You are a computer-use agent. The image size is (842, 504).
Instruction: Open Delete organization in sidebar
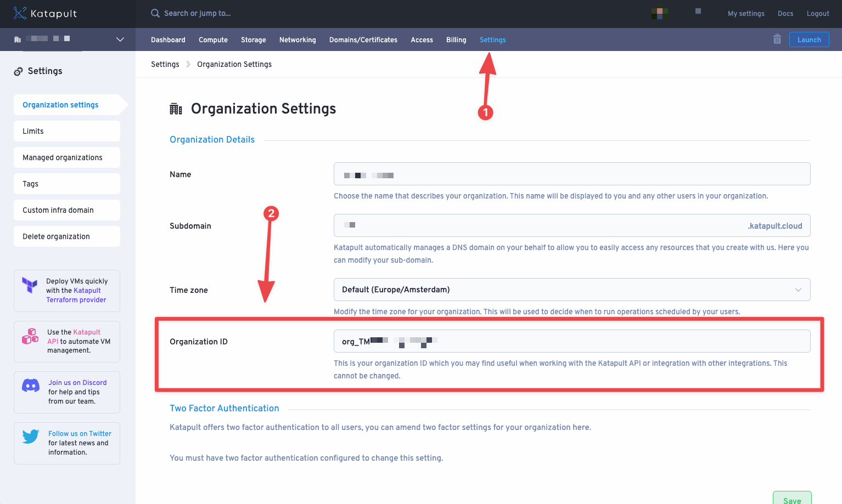point(67,236)
